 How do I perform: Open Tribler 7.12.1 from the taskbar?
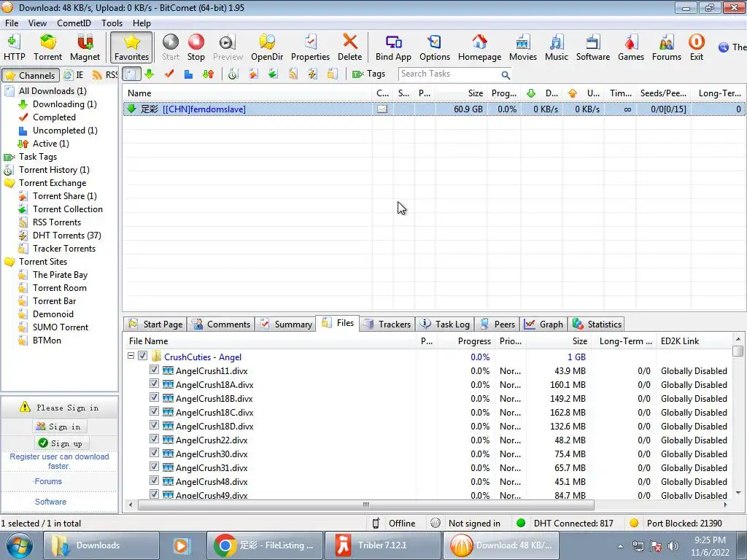point(384,545)
